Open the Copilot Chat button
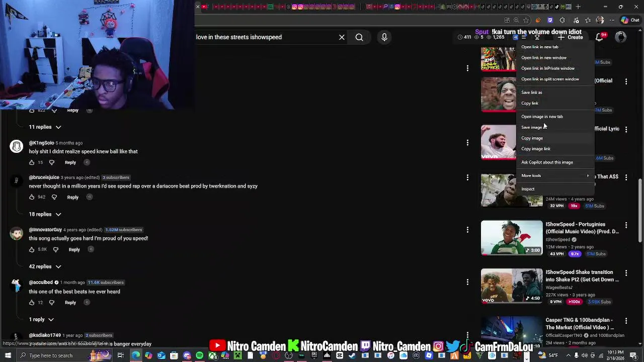 [629, 20]
